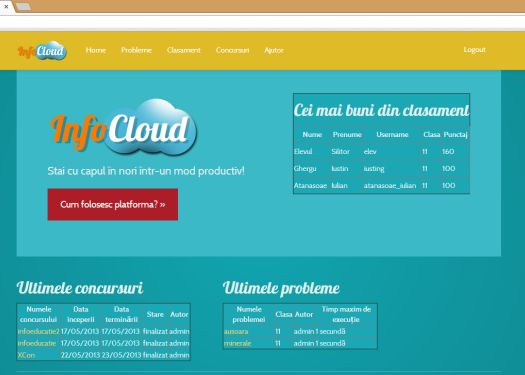Click the '22/05/2013' start date cell
The image size is (525, 375).
pos(80,355)
